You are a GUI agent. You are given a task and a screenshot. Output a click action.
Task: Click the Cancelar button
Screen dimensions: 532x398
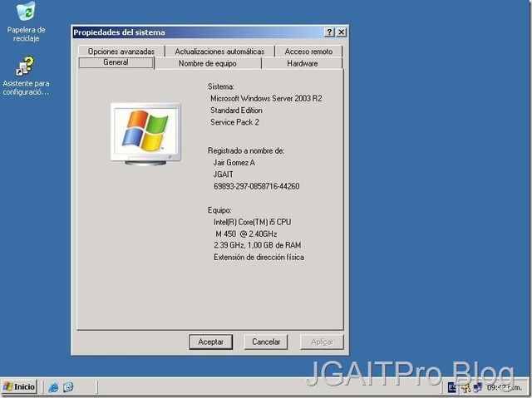tap(266, 341)
